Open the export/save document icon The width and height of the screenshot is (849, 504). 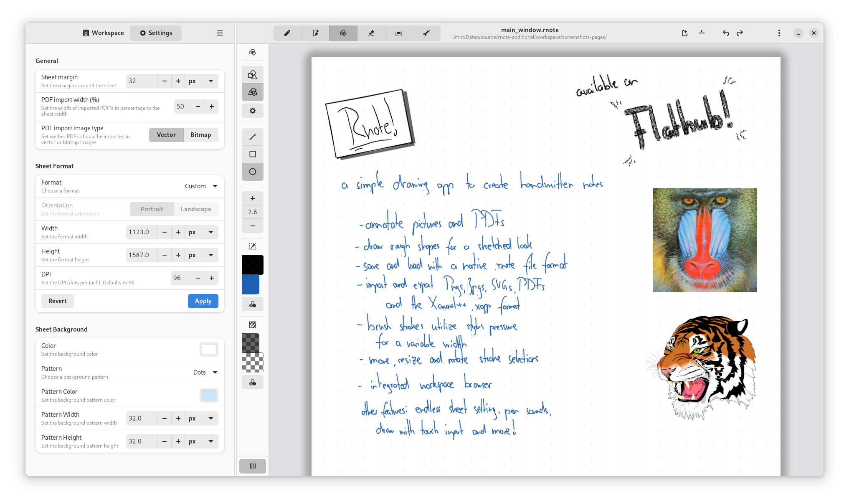click(x=702, y=33)
